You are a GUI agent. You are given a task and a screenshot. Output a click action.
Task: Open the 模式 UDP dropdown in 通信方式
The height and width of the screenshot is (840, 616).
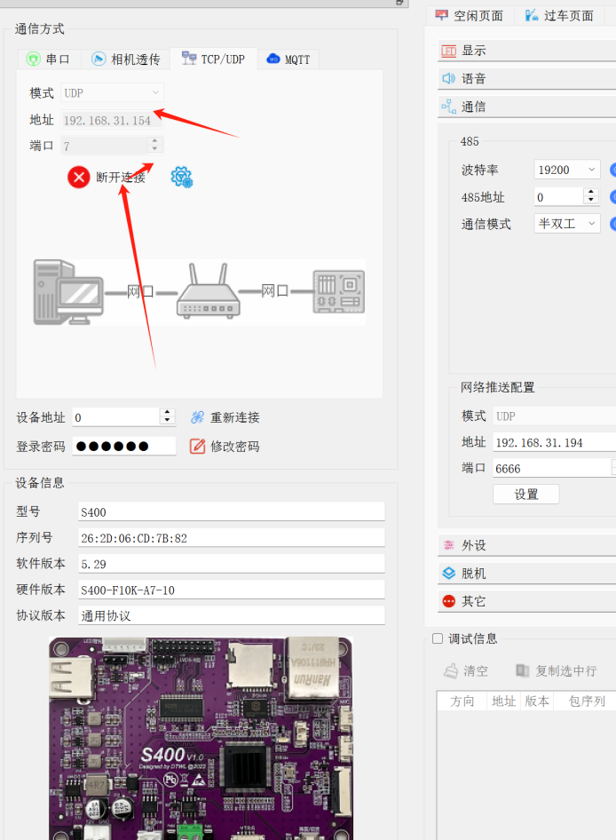point(112,92)
